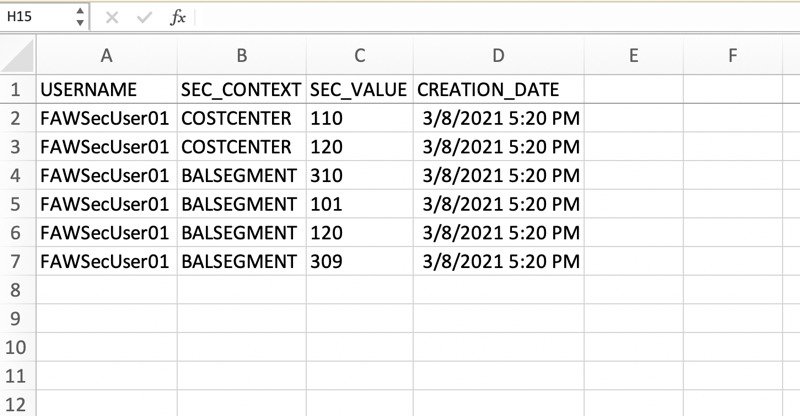This screenshot has width=800, height=416.
Task: Click the insert function fx icon
Action: [x=178, y=17]
